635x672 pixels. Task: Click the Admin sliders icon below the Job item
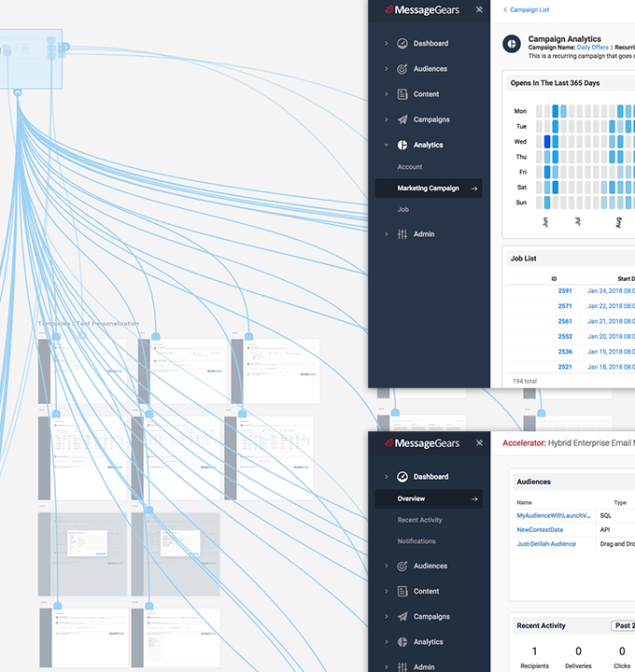coord(402,234)
